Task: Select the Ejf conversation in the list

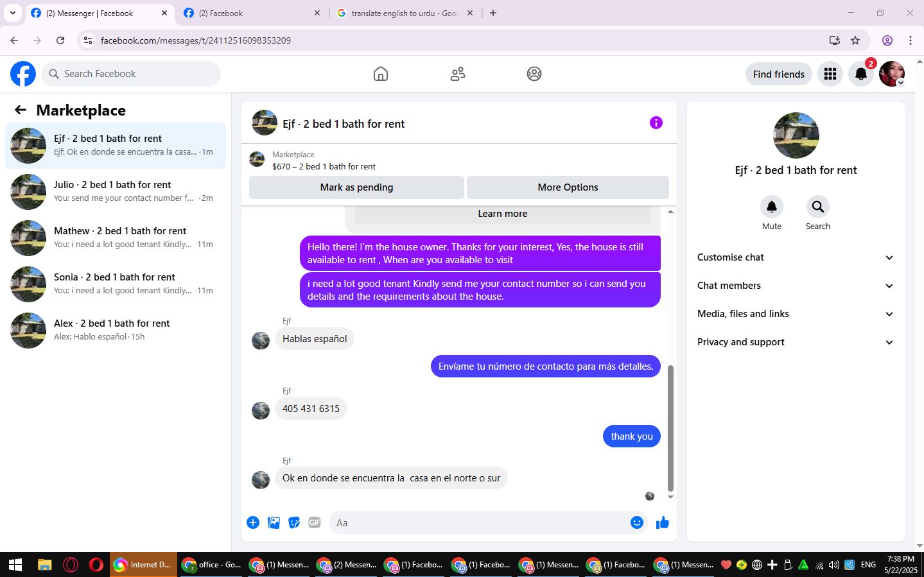Action: (116, 146)
